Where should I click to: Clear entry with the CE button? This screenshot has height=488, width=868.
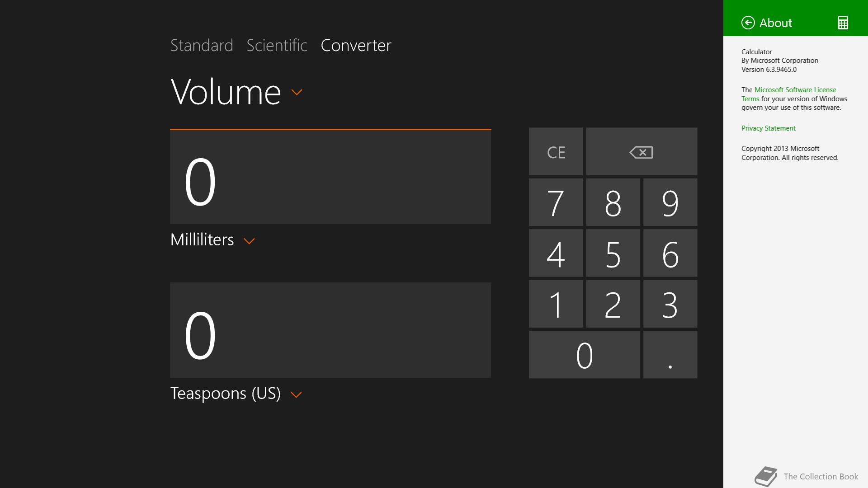[556, 151]
